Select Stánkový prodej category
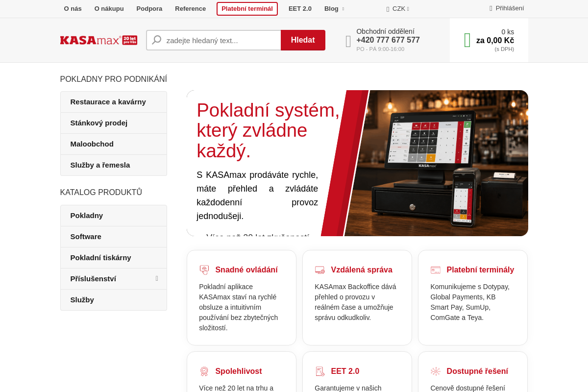Image resolution: width=588 pixels, height=392 pixels. (114, 123)
